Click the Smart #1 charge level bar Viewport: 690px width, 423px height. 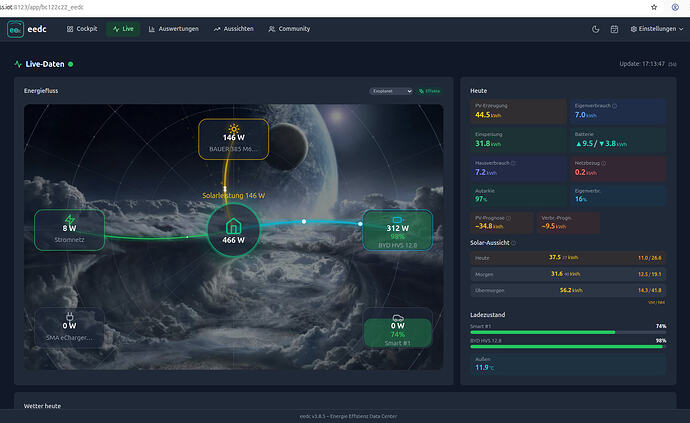(x=568, y=332)
